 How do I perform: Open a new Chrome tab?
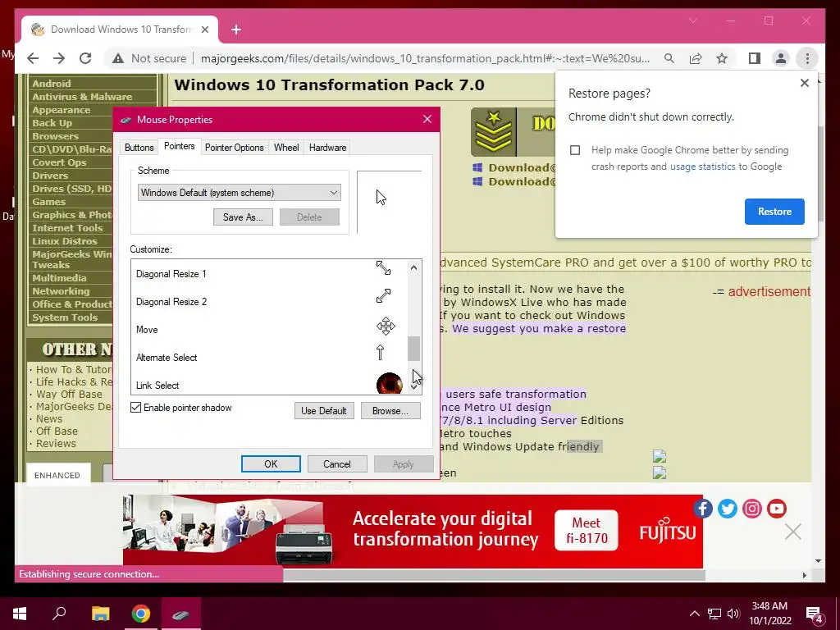235,30
